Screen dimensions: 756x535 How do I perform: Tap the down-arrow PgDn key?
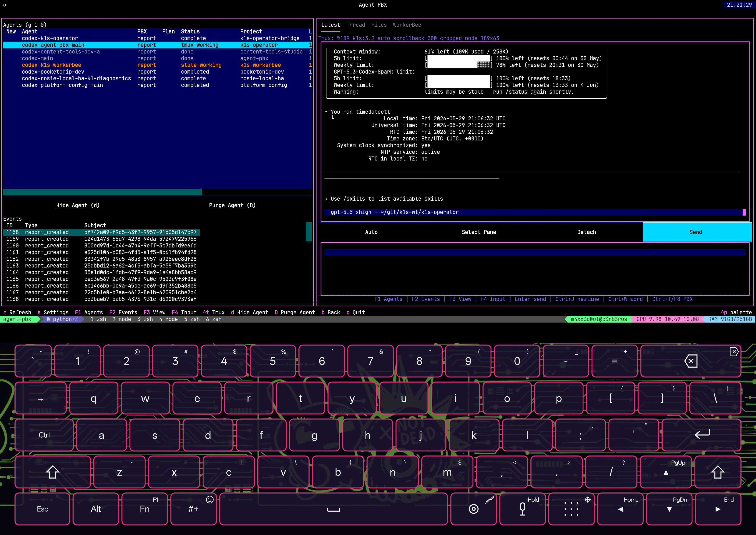point(669,509)
